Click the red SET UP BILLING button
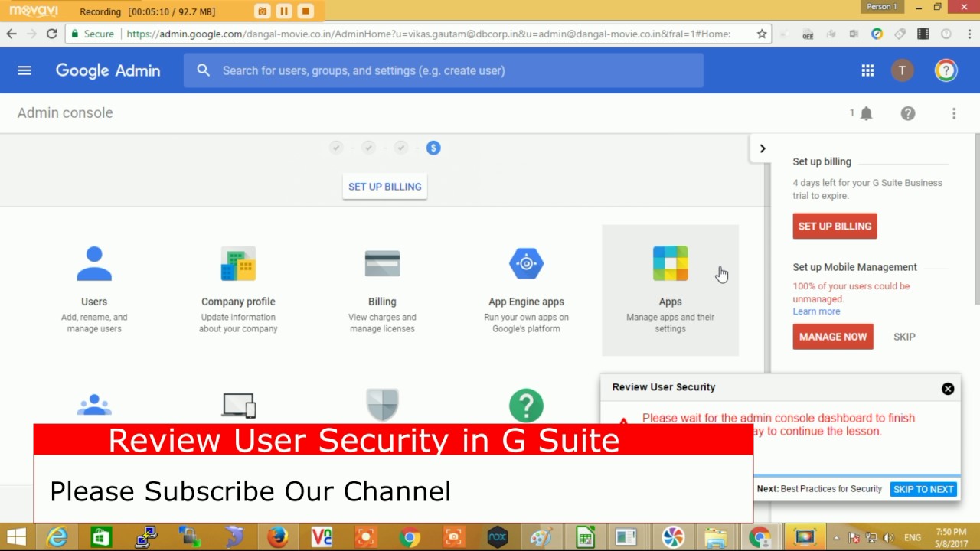This screenshot has height=551, width=980. click(835, 227)
